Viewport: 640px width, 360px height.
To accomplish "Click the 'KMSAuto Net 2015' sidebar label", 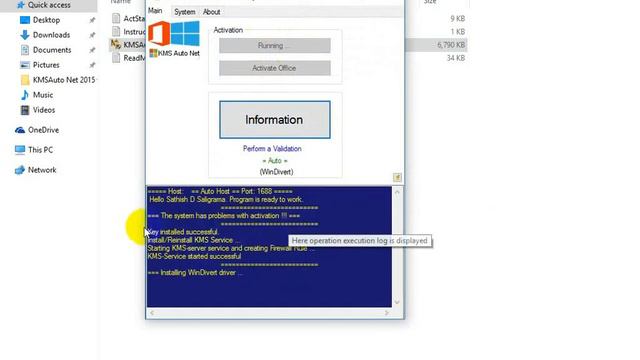I will click(x=64, y=80).
